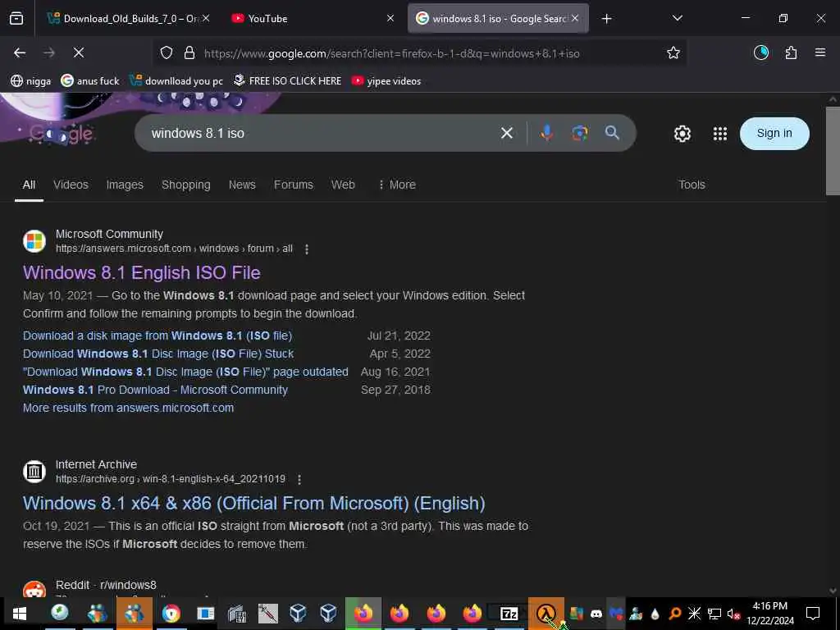List all open tabs dropdown
This screenshot has width=840, height=630.
(x=677, y=18)
